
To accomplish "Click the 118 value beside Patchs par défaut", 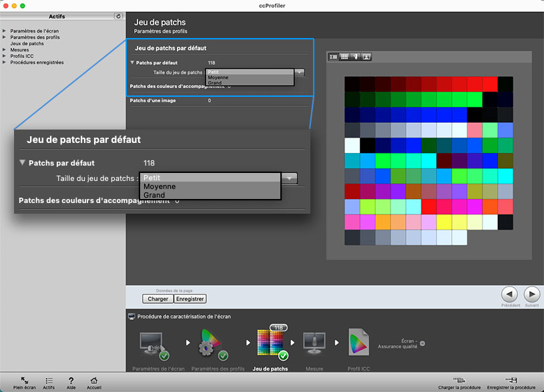I will [x=212, y=63].
